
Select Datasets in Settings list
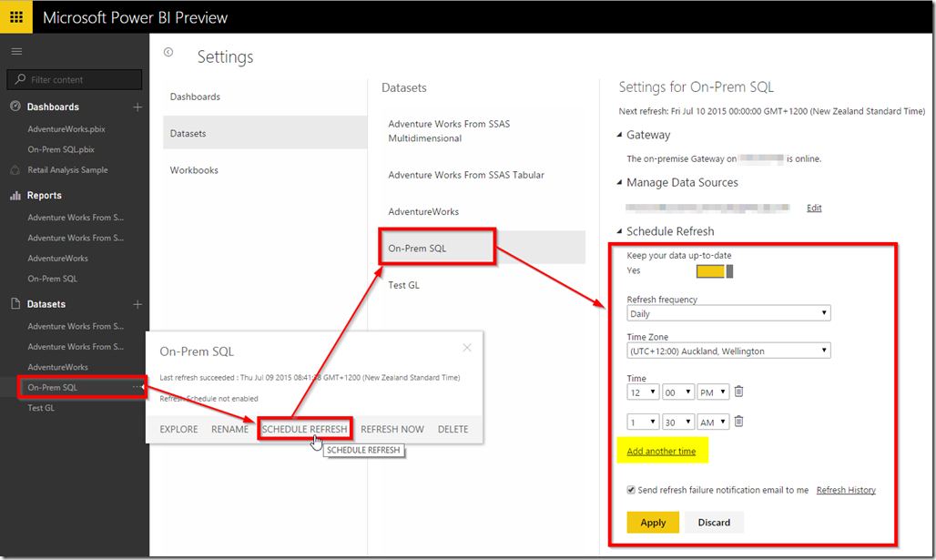point(264,133)
